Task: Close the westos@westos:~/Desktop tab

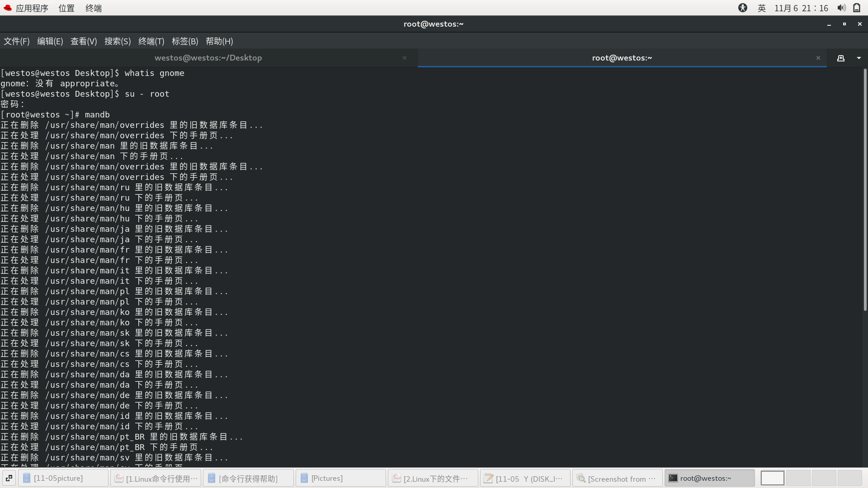Action: [x=405, y=58]
